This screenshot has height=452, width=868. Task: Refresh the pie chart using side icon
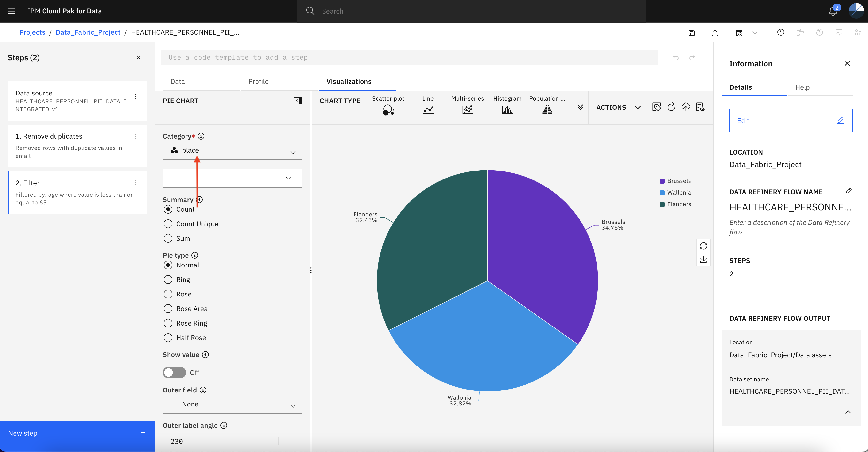(704, 246)
